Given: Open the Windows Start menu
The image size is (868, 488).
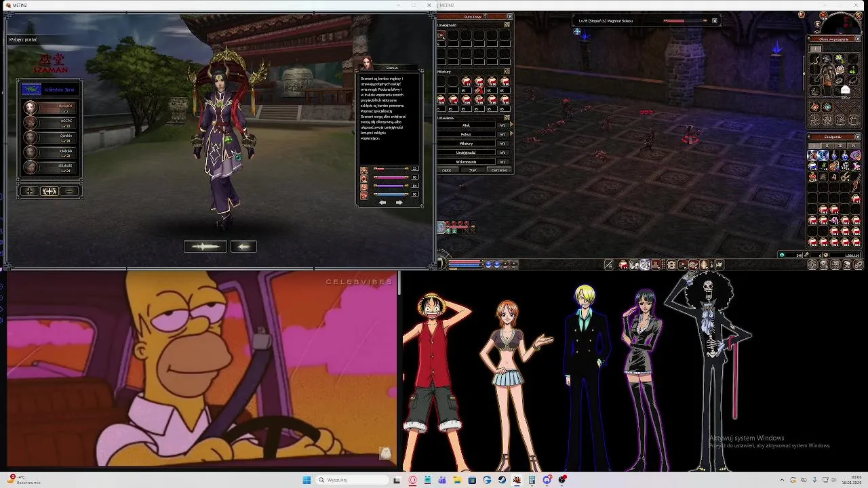Looking at the screenshot, I should coord(307,480).
